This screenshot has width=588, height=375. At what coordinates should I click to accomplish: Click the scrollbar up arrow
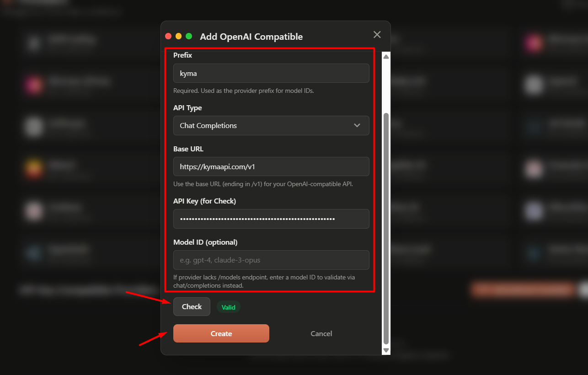(385, 56)
